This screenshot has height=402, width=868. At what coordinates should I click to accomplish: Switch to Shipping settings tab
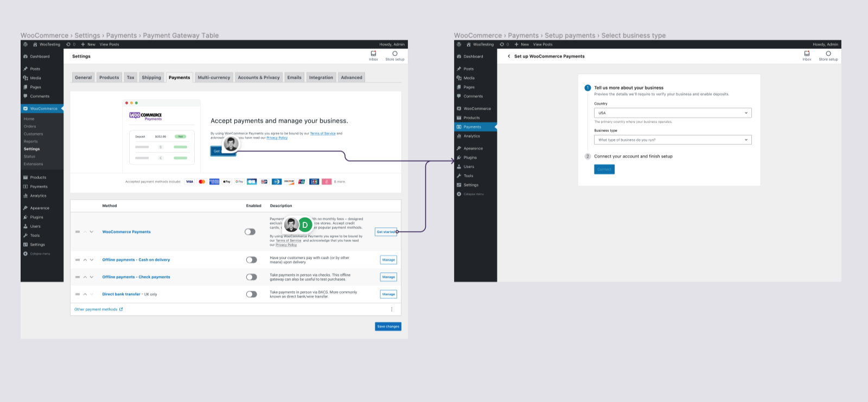pyautogui.click(x=151, y=78)
